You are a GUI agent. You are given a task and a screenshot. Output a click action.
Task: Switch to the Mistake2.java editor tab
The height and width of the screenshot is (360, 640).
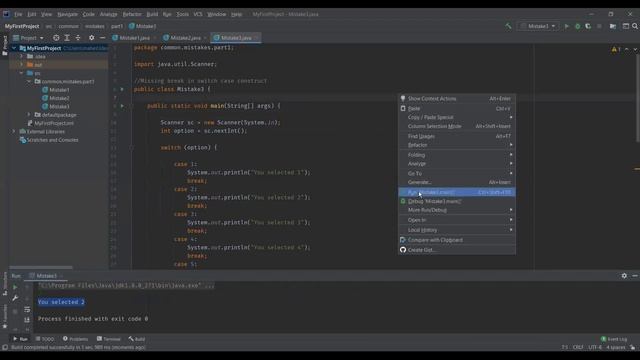coord(185,38)
